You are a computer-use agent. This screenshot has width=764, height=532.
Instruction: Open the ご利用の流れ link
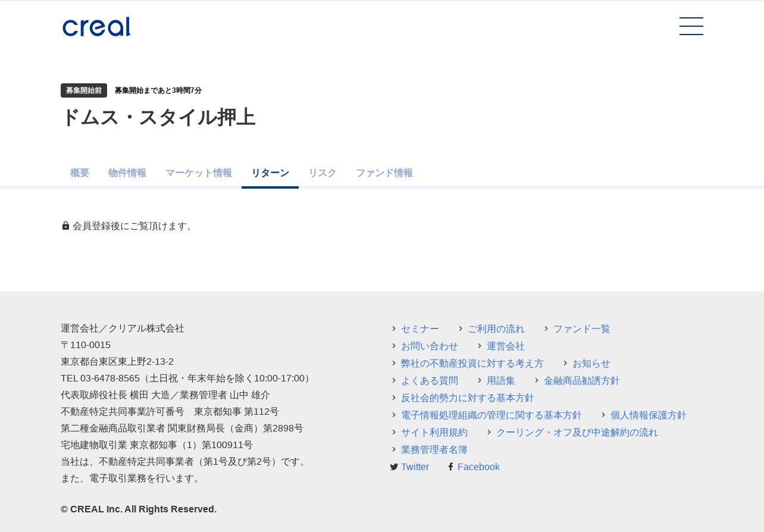pos(496,329)
